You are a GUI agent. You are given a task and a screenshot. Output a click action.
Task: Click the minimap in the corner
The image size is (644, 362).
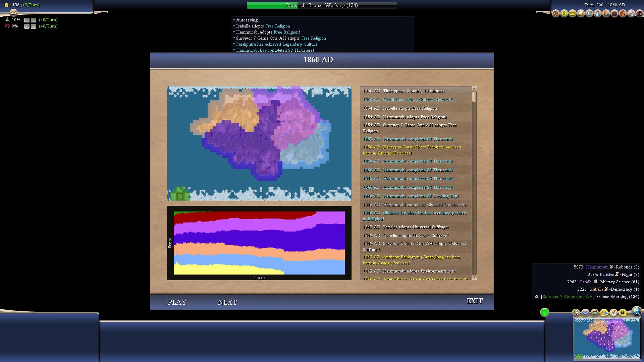(607, 339)
